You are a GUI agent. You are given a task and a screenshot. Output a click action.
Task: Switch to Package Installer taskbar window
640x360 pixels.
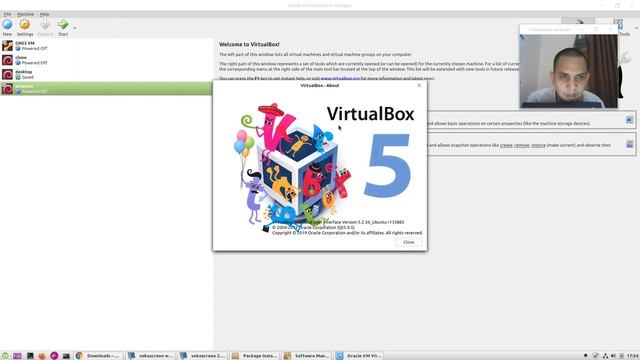(254, 356)
